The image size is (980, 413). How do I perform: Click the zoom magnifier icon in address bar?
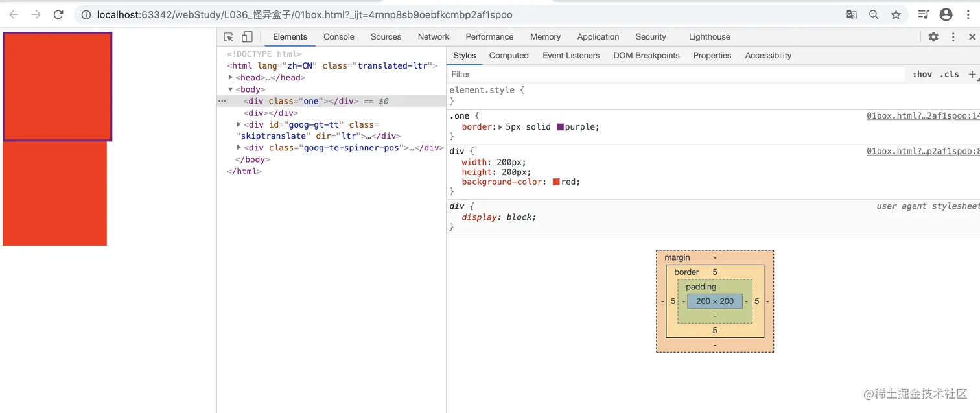click(874, 14)
